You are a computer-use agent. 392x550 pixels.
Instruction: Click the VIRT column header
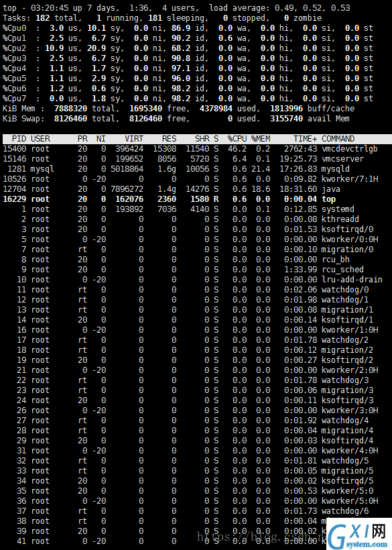click(134, 139)
